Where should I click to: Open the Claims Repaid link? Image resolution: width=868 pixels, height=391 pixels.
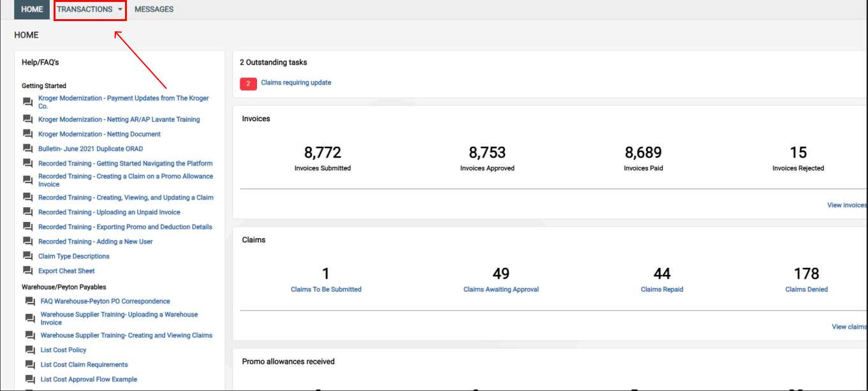tap(661, 290)
